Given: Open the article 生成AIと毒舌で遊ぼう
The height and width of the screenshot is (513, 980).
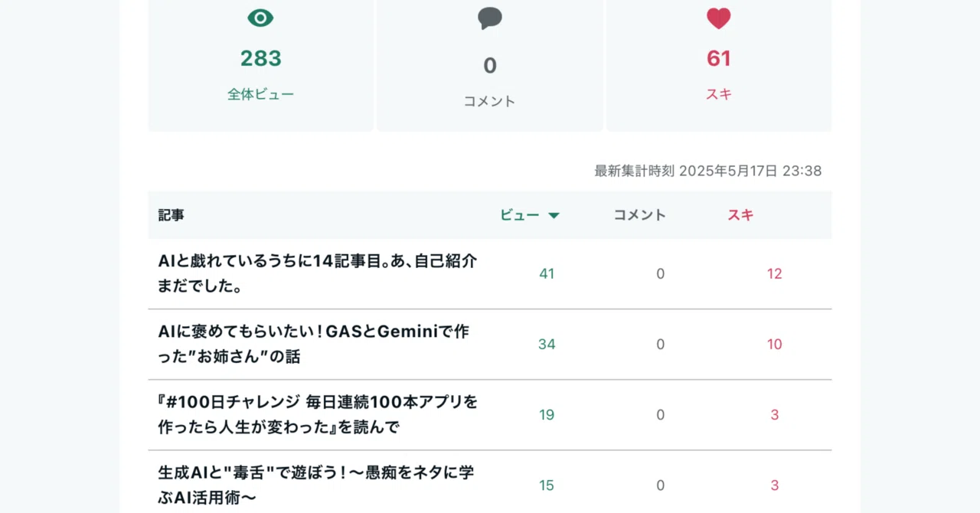Looking at the screenshot, I should [x=316, y=485].
